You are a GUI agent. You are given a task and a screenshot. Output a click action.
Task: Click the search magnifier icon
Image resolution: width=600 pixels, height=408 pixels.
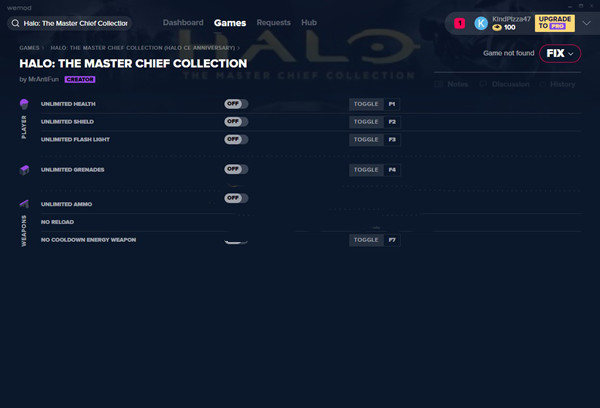(16, 22)
